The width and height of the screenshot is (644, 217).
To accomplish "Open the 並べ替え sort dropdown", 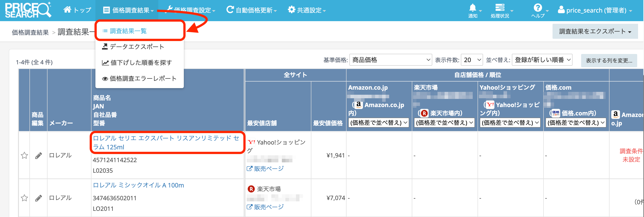I will (x=542, y=60).
